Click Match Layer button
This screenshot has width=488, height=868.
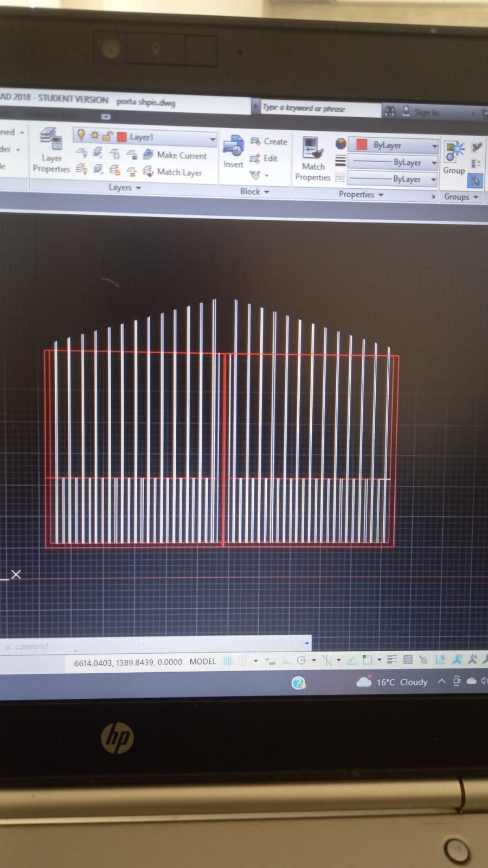172,172
